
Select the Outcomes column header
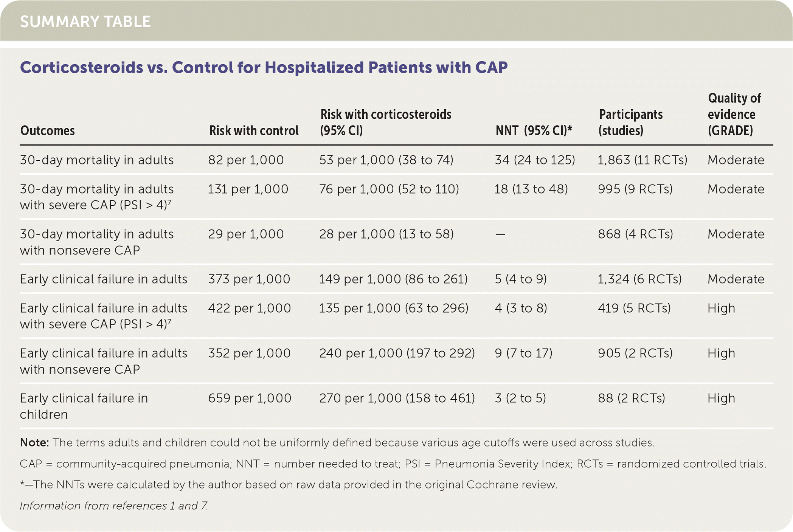[48, 131]
